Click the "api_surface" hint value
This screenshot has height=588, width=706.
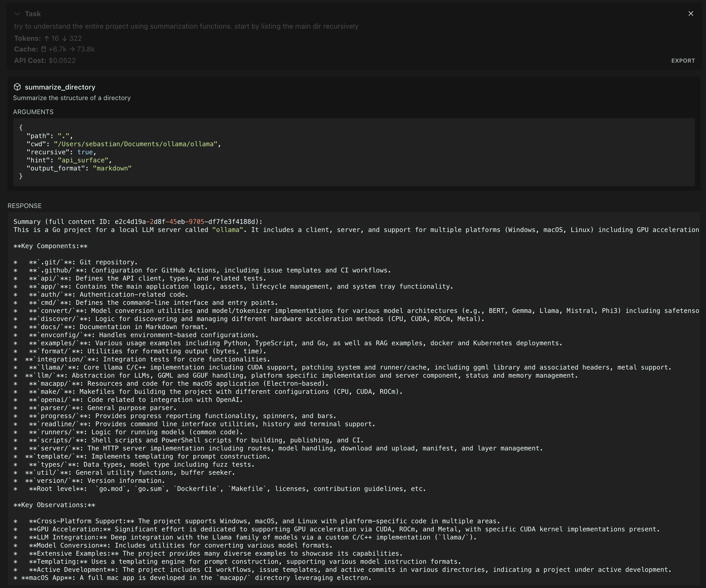83,160
